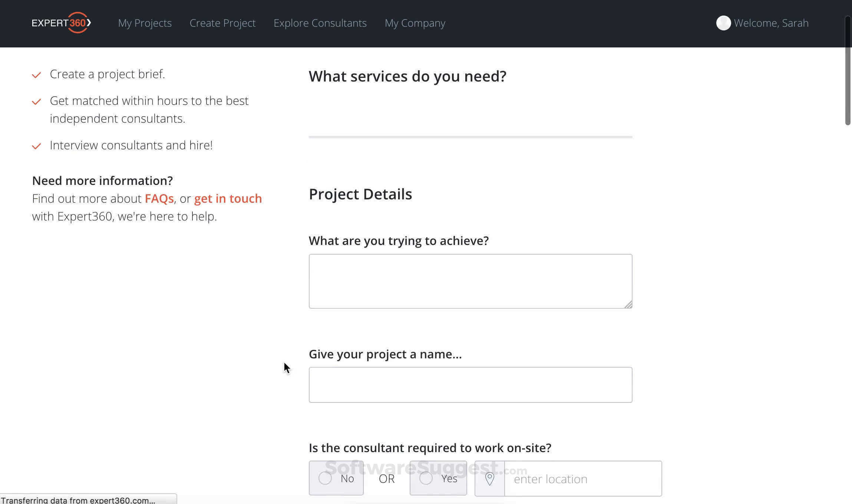Viewport: 852px width, 504px height.
Task: Open the My Projects menu
Action: pyautogui.click(x=145, y=23)
